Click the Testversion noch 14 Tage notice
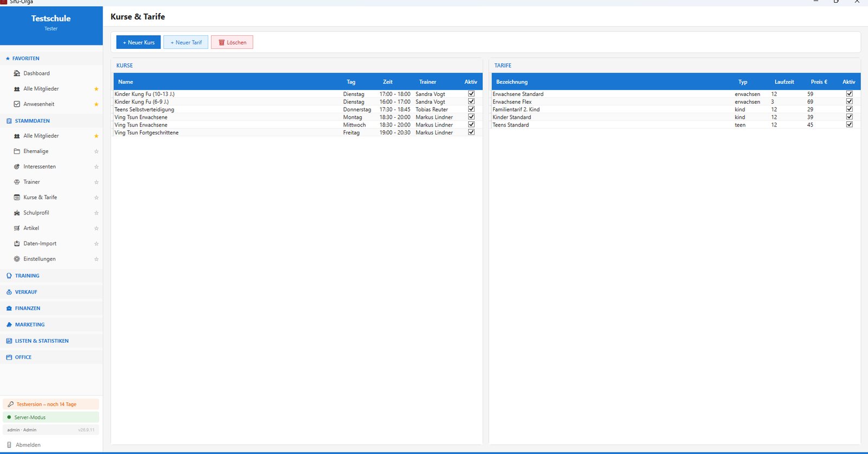The image size is (868, 454). (51, 404)
